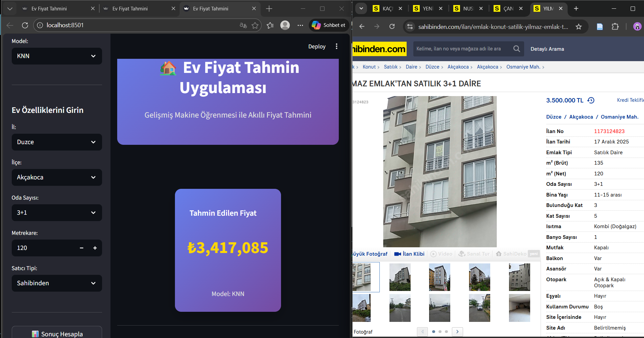
Task: Click the sahibinden URL address bar
Action: (493, 27)
